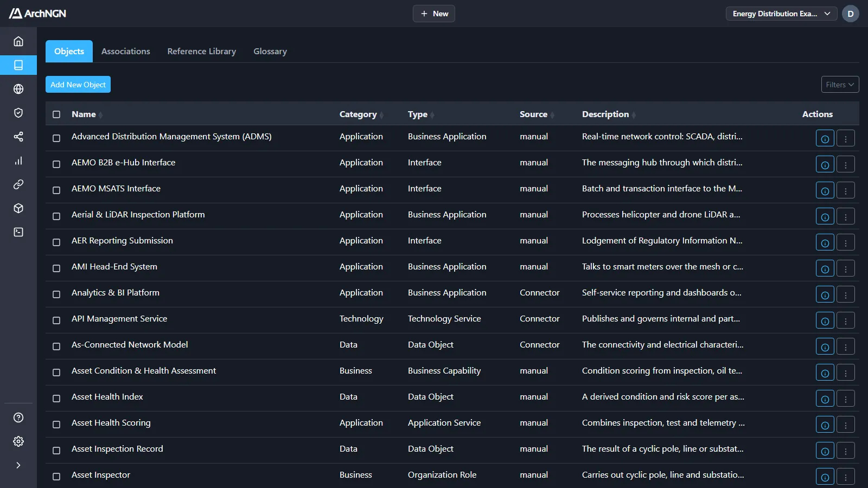This screenshot has height=488, width=868.
Task: Select the Asset Health Scoring checkbox
Action: 56,425
